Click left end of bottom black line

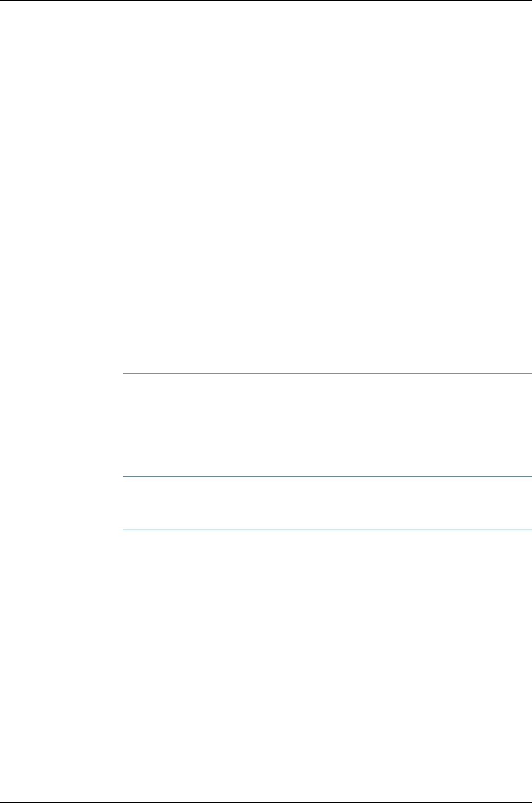point(2,802)
